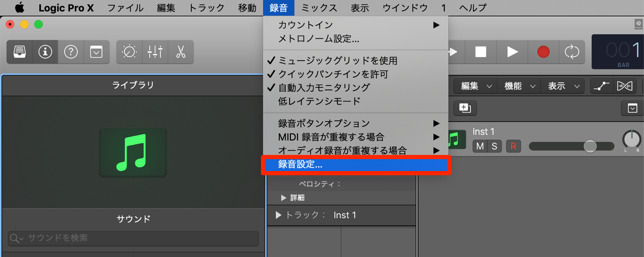644x257 pixels.
Task: Toggle the Cycle loop button
Action: (572, 52)
